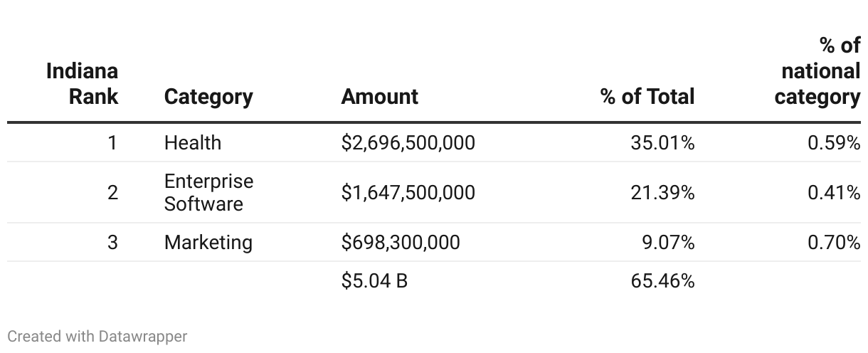Click the 0.59% national category cell
Screen dimensions: 868x353
coord(834,143)
